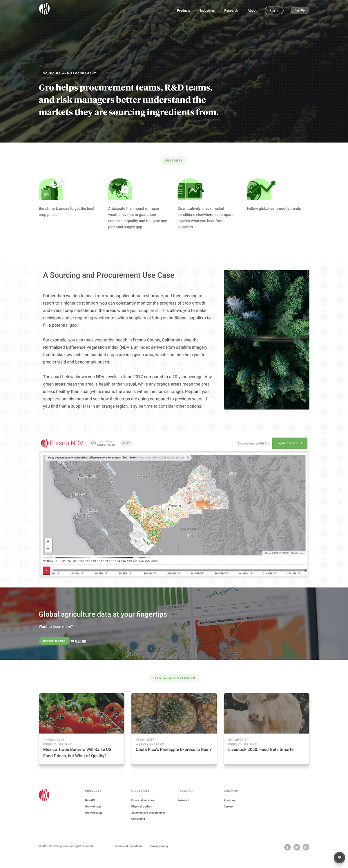The height and width of the screenshot is (868, 348).
Task: Open the About menu
Action: (252, 10)
